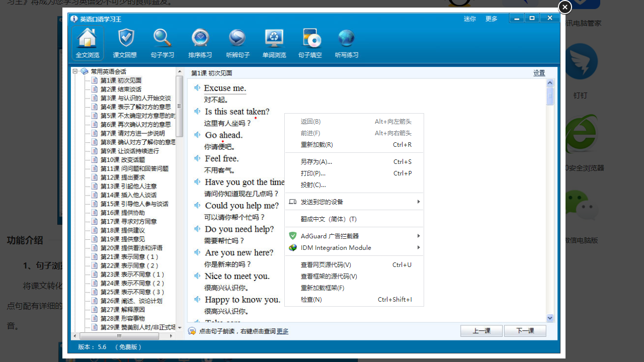Open the 发送到您的设备 submenu
The width and height of the screenshot is (644, 362).
[x=354, y=202]
